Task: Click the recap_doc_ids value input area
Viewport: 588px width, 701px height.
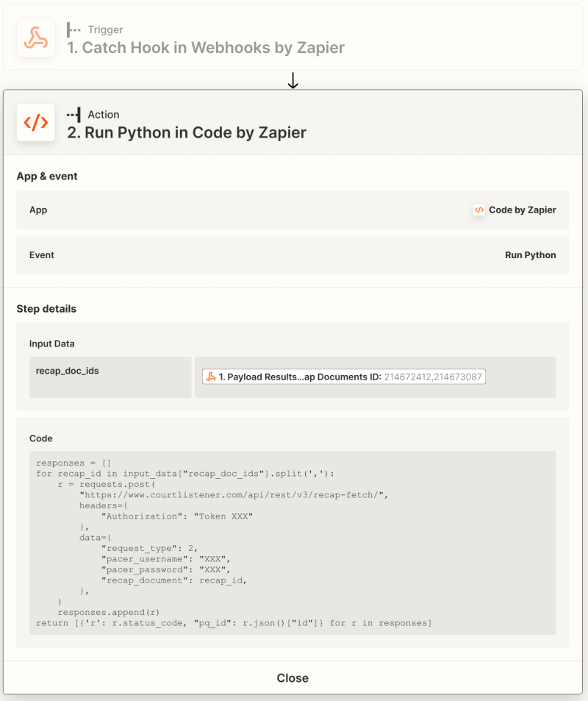Action: click(376, 377)
